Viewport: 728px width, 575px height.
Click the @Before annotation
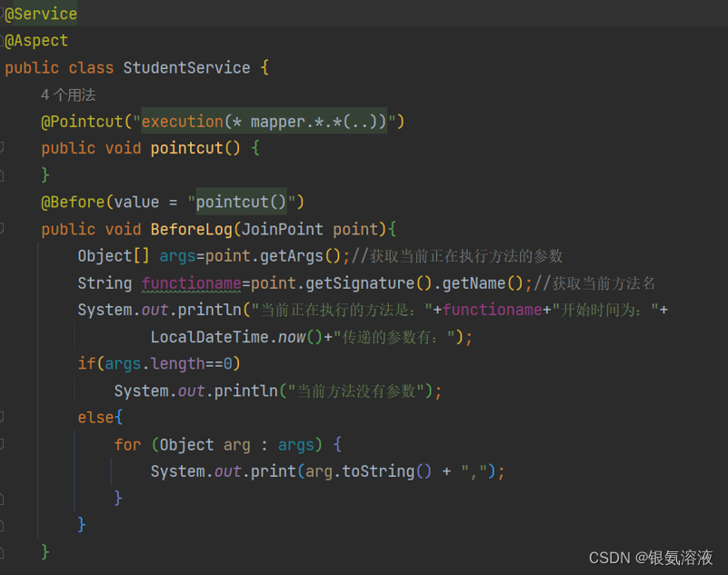[x=73, y=203]
